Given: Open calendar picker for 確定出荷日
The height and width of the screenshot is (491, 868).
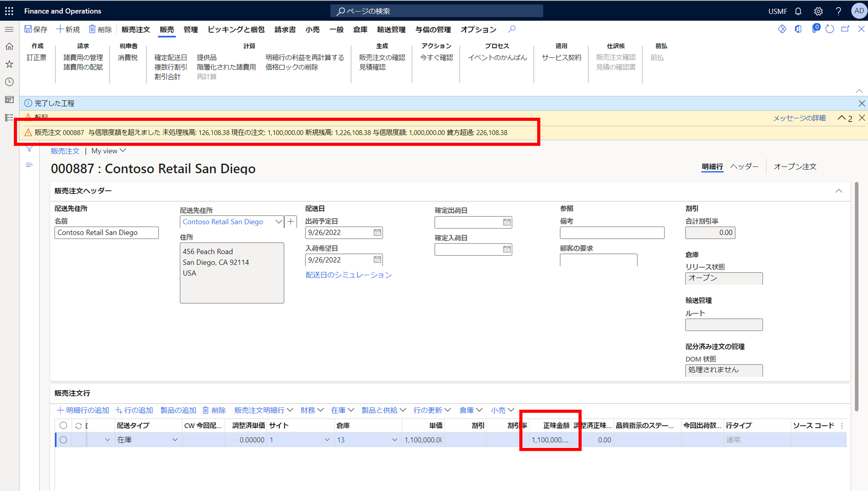Looking at the screenshot, I should point(507,222).
